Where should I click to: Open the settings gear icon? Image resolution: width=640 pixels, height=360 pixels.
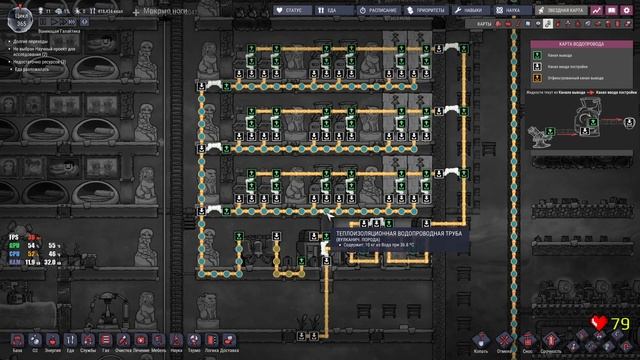pyautogui.click(x=627, y=10)
